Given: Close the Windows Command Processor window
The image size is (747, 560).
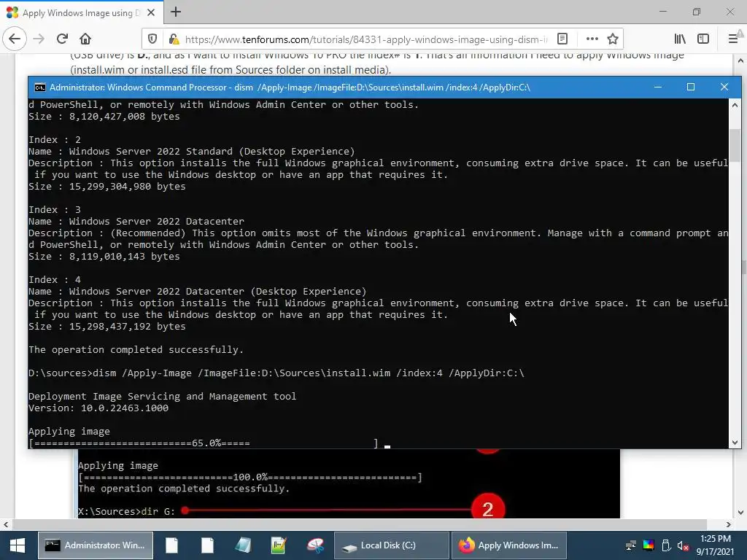Looking at the screenshot, I should [x=724, y=87].
